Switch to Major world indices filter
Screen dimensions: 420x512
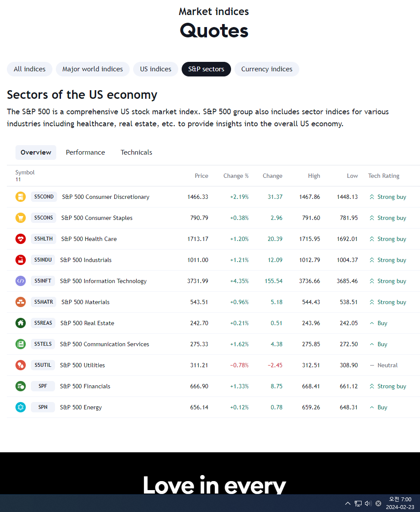click(93, 69)
